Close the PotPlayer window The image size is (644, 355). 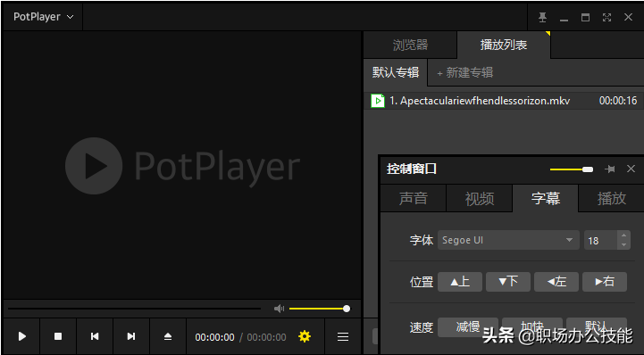click(x=628, y=17)
